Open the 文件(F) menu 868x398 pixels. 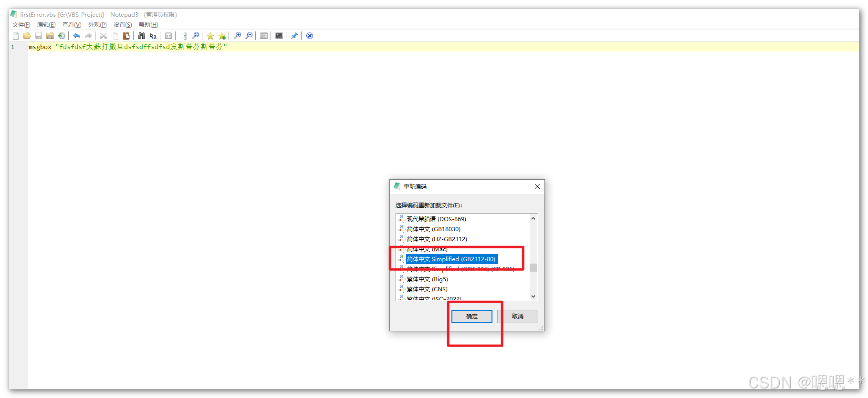[x=21, y=25]
